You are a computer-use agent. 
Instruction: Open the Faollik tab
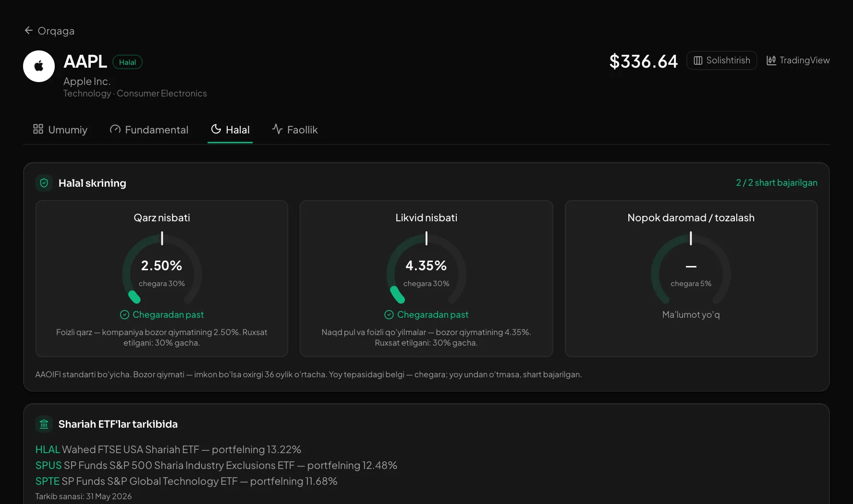(295, 130)
